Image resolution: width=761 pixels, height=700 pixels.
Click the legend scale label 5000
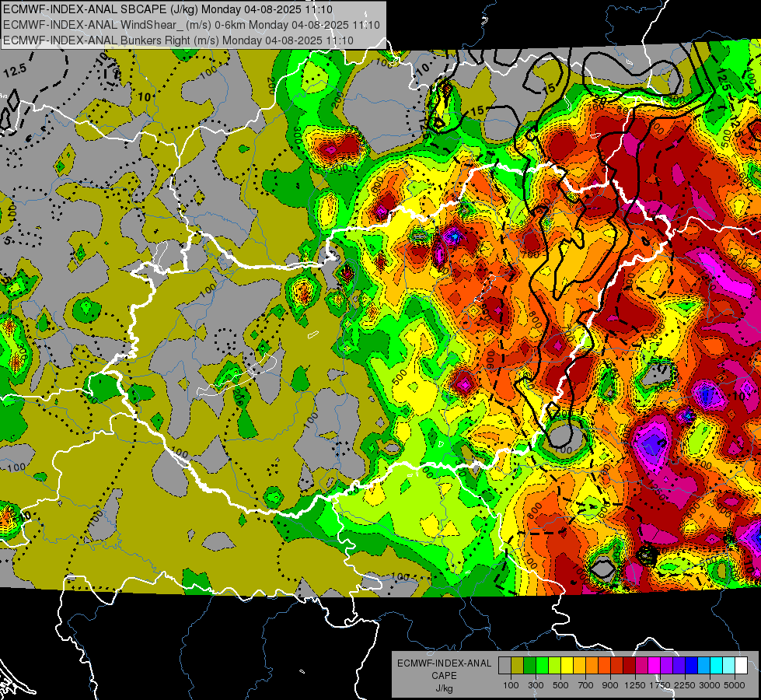click(735, 685)
